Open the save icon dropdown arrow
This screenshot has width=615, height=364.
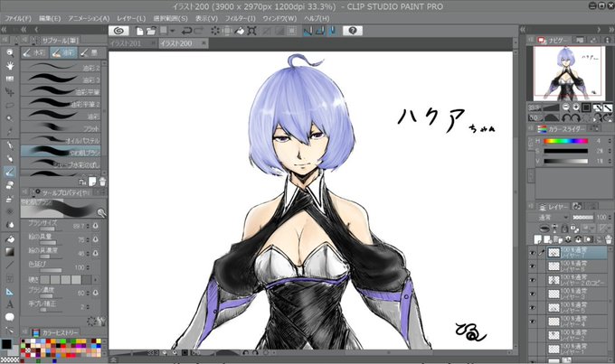(x=172, y=31)
